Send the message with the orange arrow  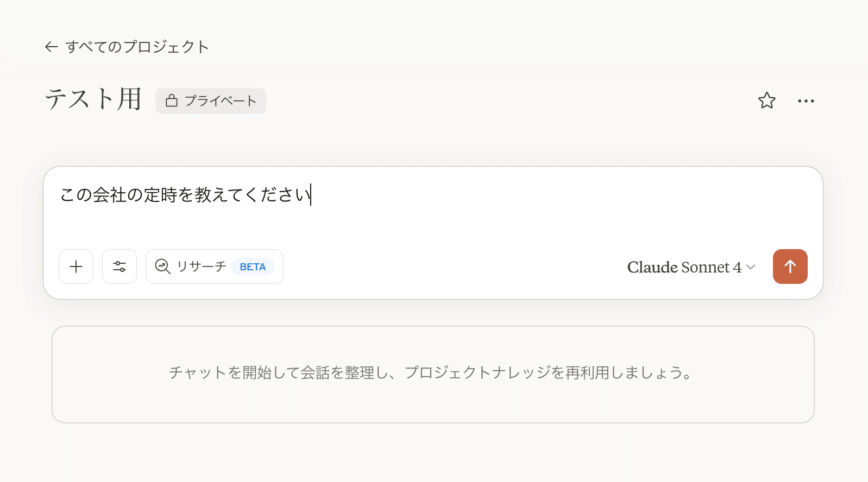tap(790, 267)
